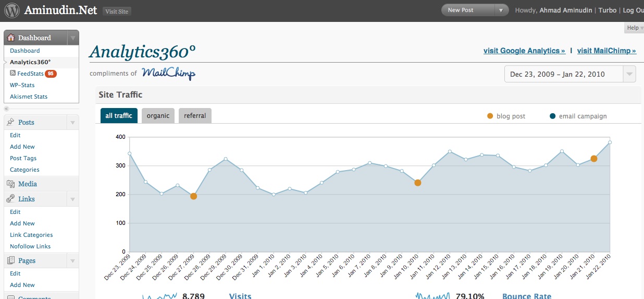Click the FeedStats 95 count badge
This screenshot has width=644, height=299.
click(x=51, y=74)
